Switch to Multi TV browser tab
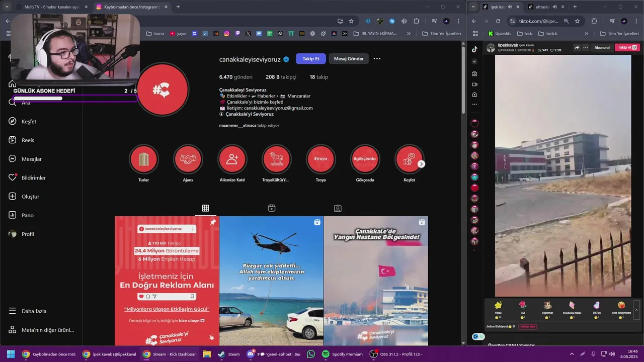The height and width of the screenshot is (362, 644). point(51,7)
